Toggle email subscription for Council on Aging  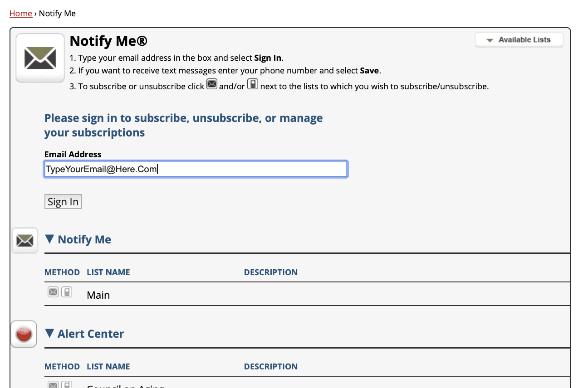53,385
